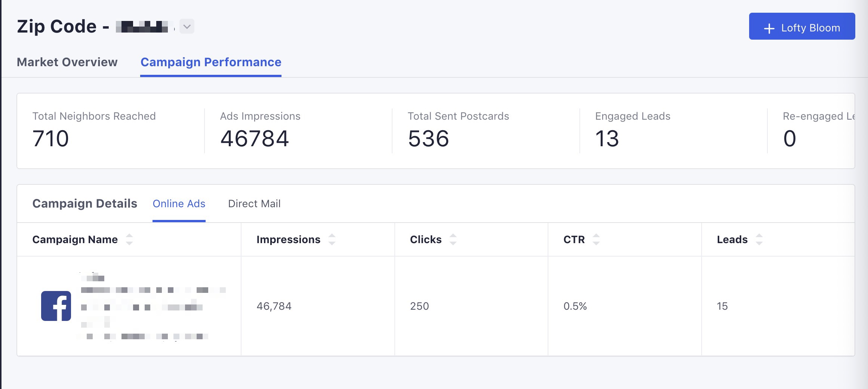Select Campaign Performance tab
The height and width of the screenshot is (389, 868).
click(x=211, y=62)
